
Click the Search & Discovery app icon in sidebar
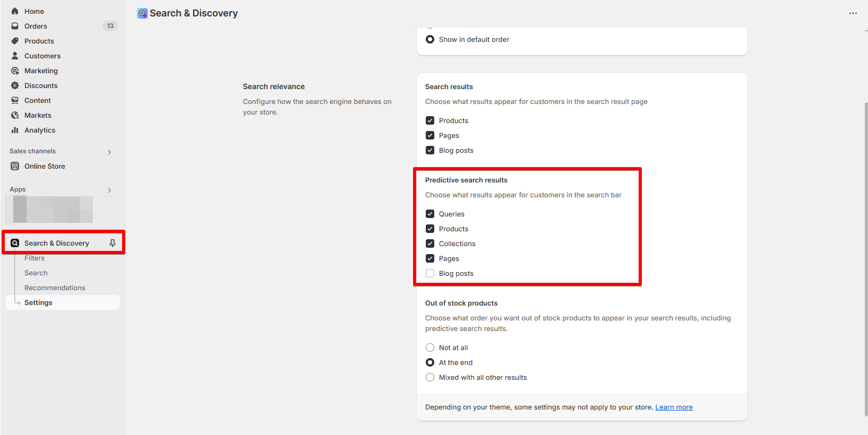tap(15, 243)
